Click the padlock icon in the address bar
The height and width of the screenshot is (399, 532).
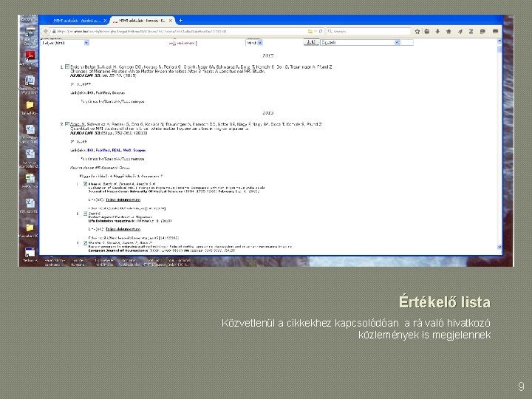click(x=54, y=31)
